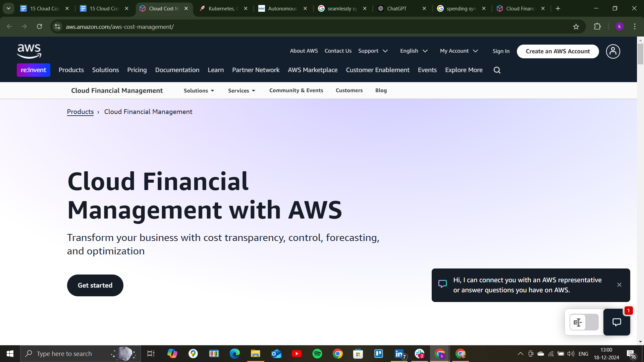Click the Get started button

[95, 285]
